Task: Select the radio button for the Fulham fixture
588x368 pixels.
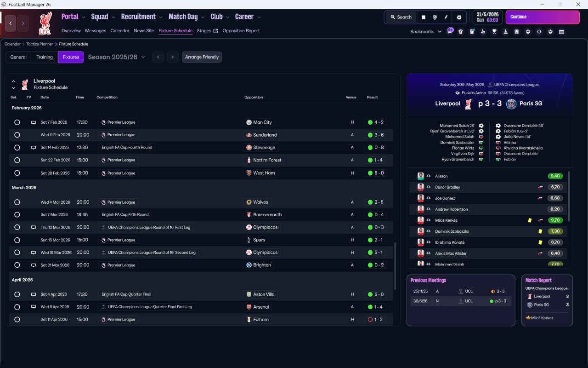Action: click(x=17, y=320)
